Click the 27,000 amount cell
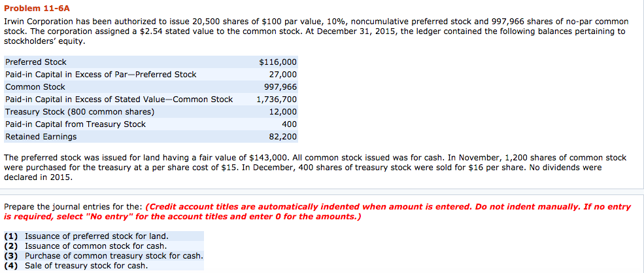Screen dimensions: 644x273 [282, 75]
